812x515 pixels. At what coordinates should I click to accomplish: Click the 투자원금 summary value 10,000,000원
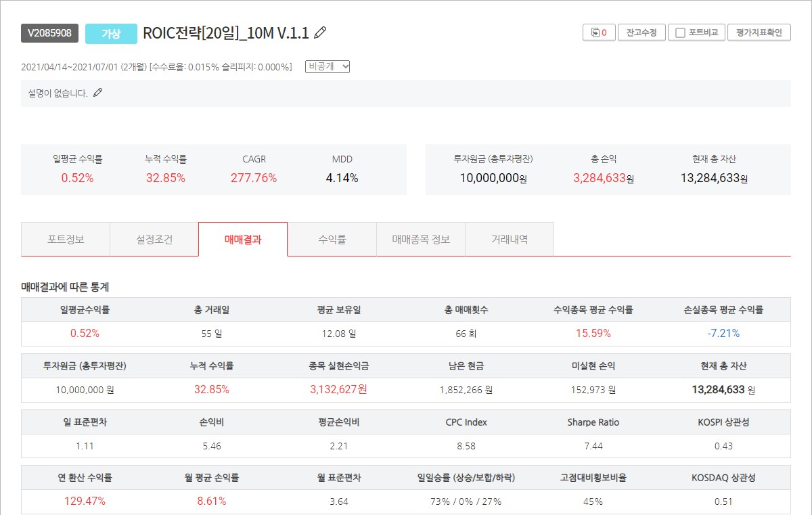coord(493,179)
